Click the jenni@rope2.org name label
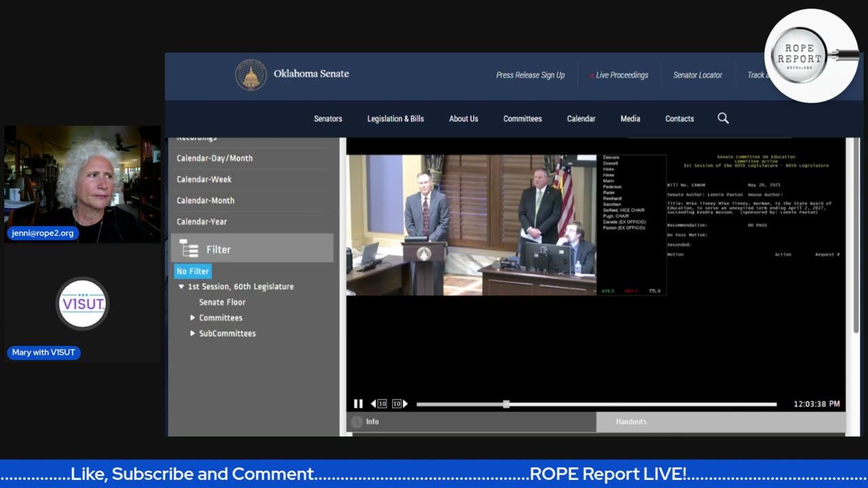Screen dimensions: 868x488 43,233
